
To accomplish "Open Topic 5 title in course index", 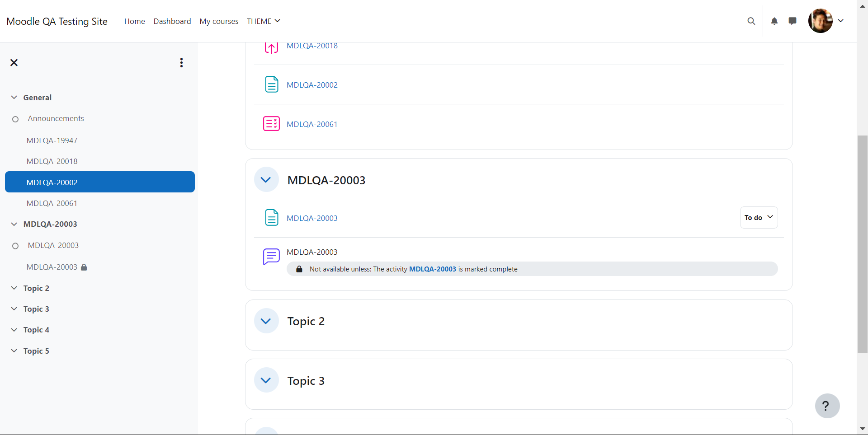I will [x=36, y=351].
